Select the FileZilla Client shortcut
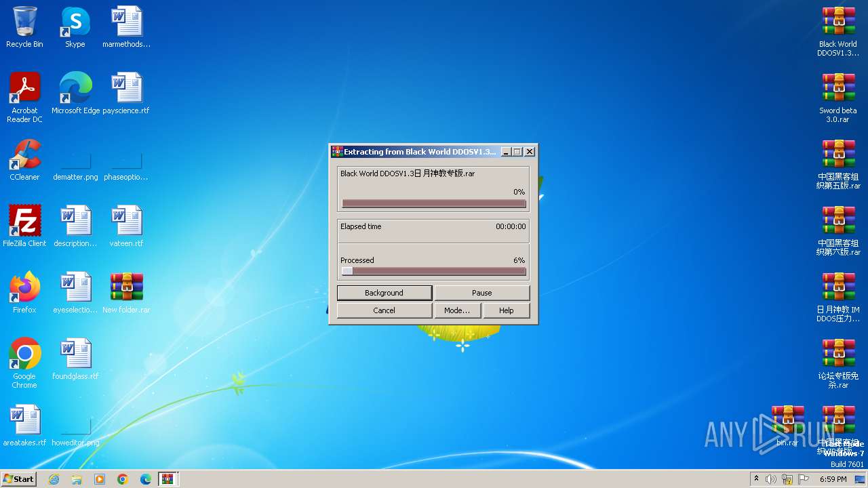This screenshot has width=868, height=488. point(24,226)
